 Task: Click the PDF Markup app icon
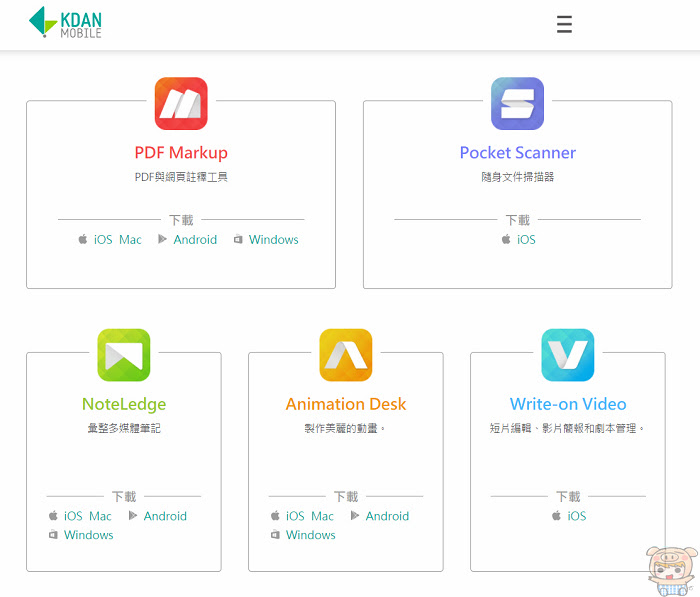181,104
